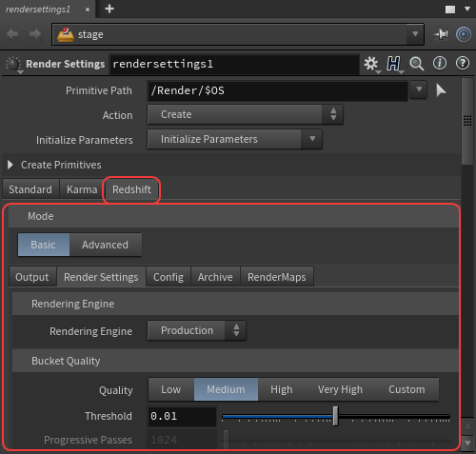Click the primitive picker arrow icon
The width and height of the screenshot is (476, 454).
[441, 90]
